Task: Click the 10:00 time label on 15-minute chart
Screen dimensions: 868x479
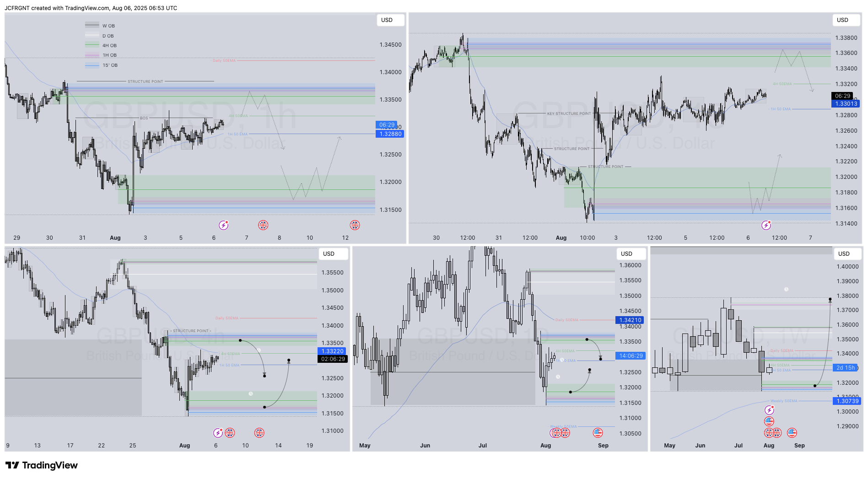Action: (588, 238)
